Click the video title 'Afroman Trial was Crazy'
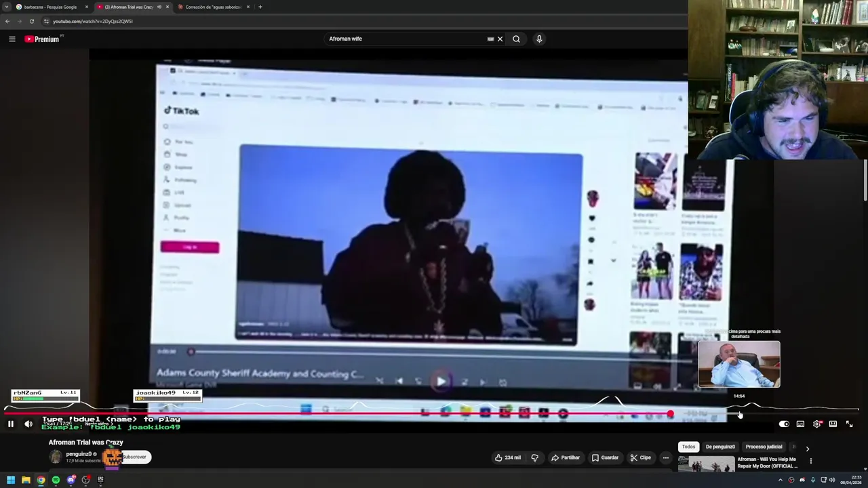The image size is (868, 488). [85, 442]
